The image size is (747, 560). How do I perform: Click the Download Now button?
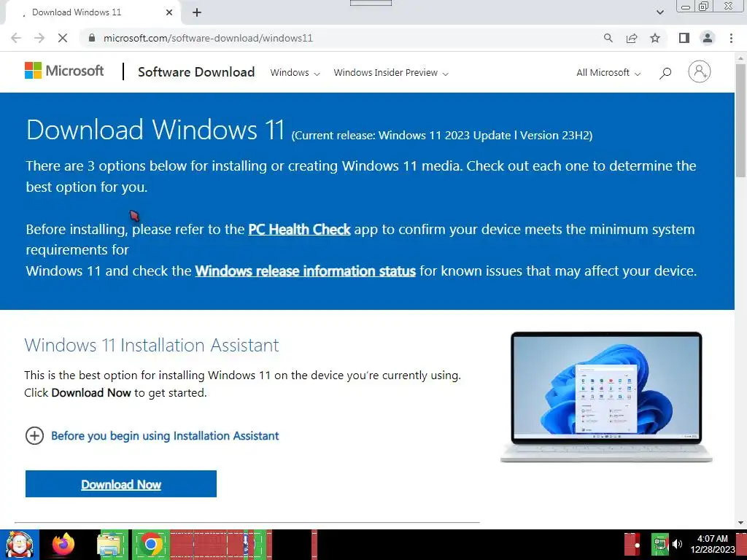pos(121,484)
